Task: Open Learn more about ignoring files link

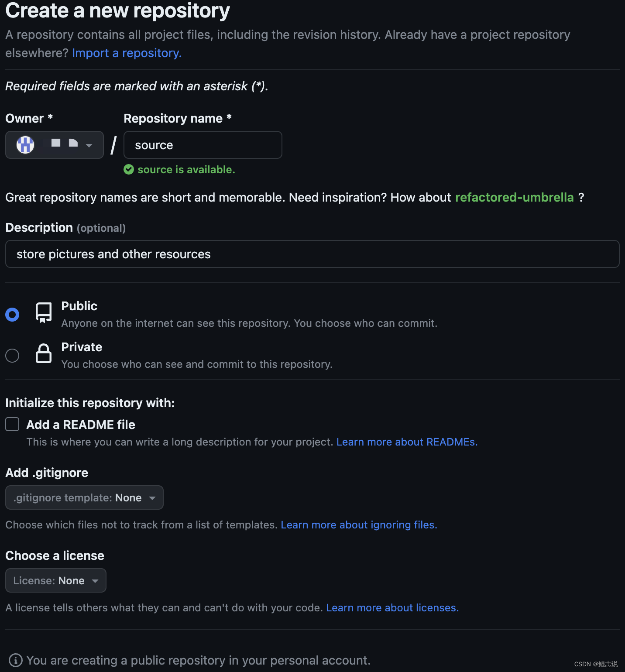Action: (x=359, y=525)
